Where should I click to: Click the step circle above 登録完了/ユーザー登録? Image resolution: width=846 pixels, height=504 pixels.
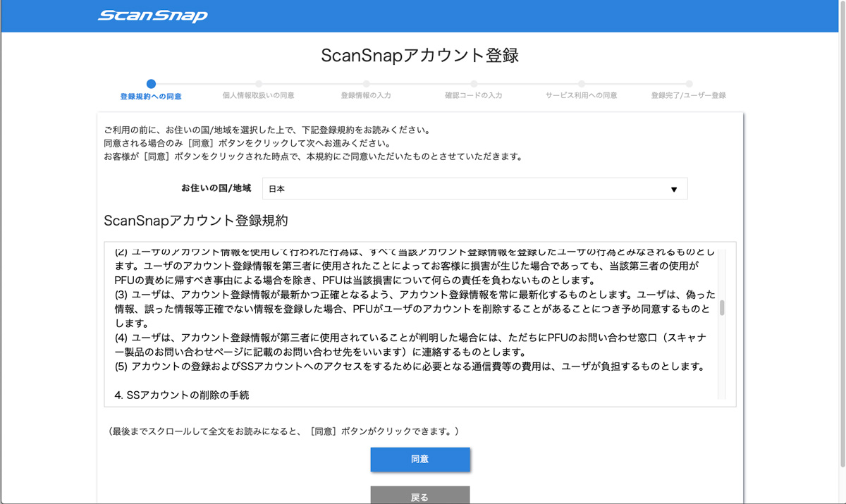pos(689,84)
